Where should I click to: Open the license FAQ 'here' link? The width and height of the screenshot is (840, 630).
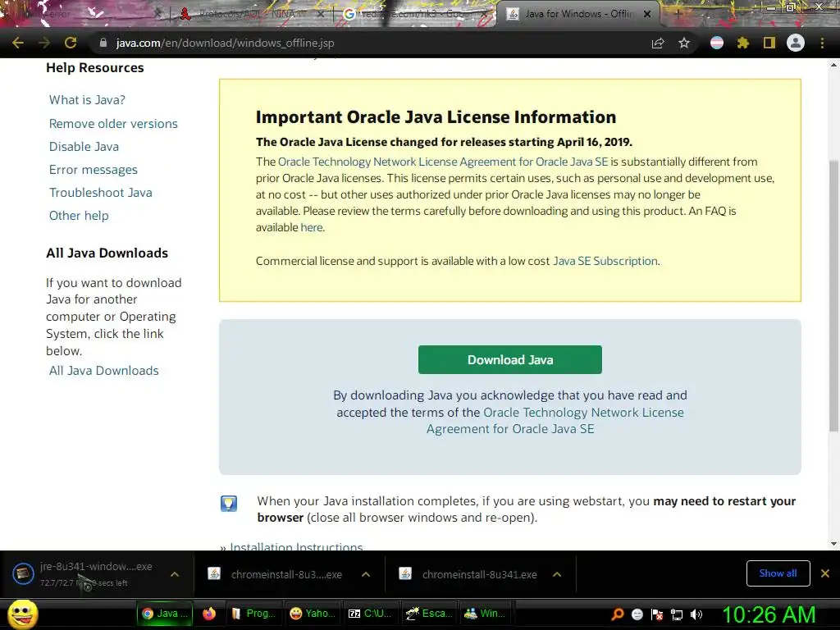pyautogui.click(x=311, y=227)
